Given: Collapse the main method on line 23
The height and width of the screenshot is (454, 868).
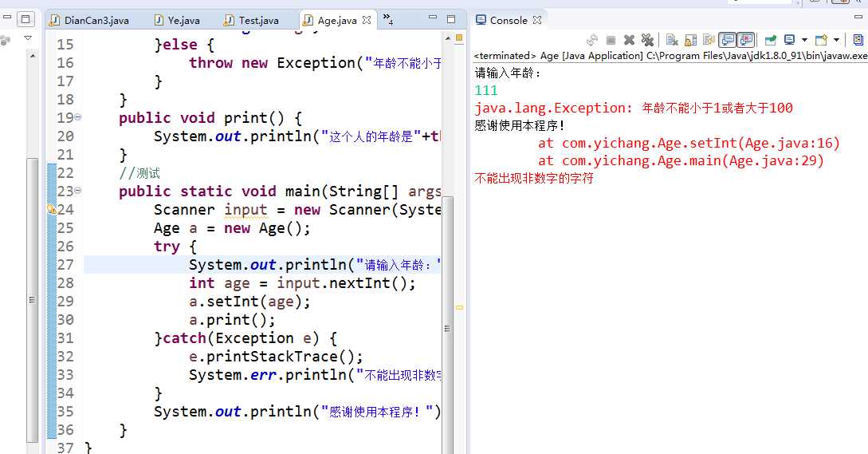Looking at the screenshot, I should coord(78,190).
